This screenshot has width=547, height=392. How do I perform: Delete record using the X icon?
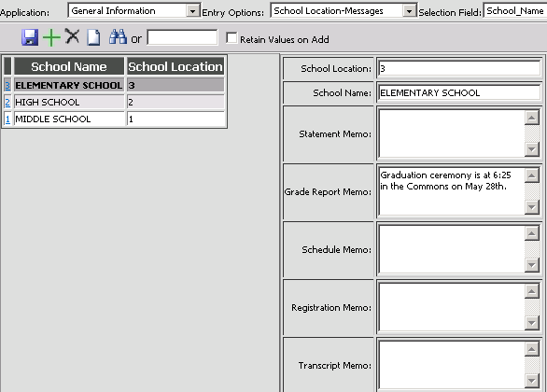point(72,36)
